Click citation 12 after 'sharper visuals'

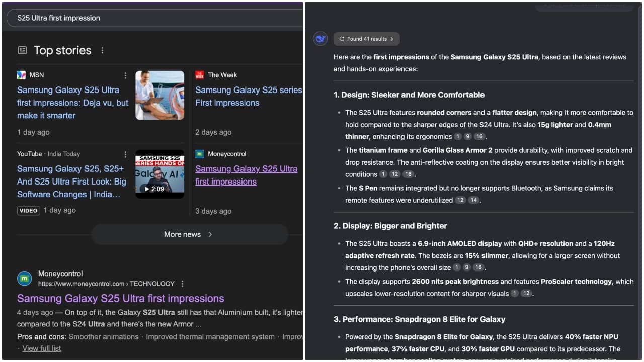click(x=526, y=294)
